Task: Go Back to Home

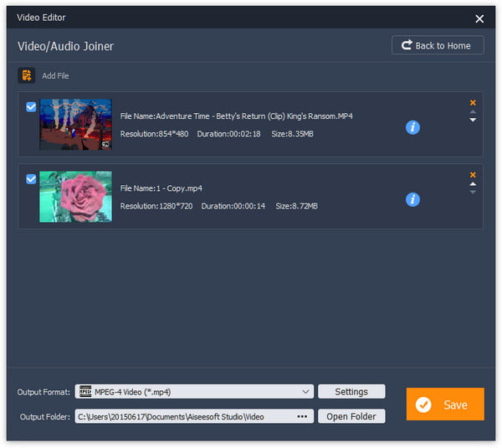Action: point(438,45)
